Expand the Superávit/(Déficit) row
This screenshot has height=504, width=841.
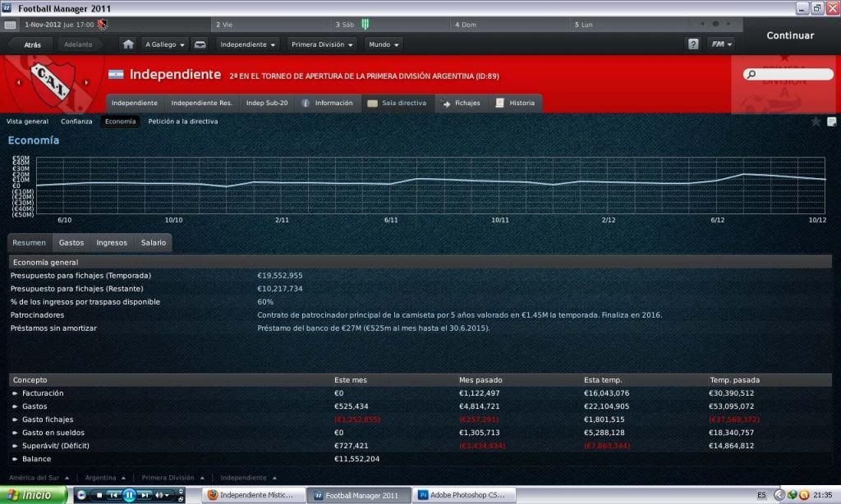15,446
